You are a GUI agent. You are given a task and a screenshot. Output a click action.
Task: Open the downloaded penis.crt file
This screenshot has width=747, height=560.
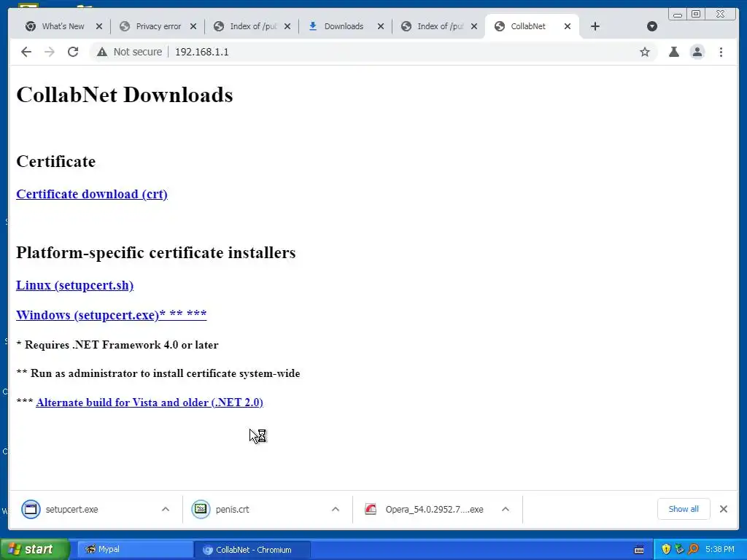pyautogui.click(x=232, y=509)
